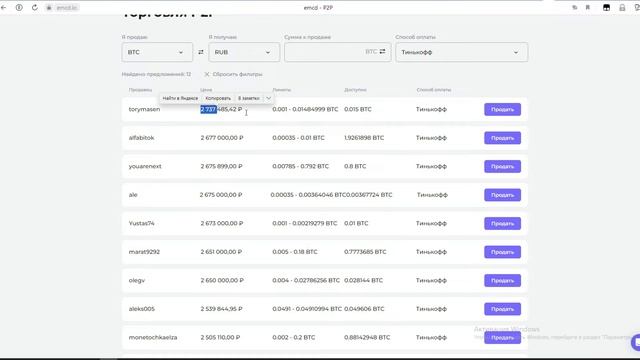The height and width of the screenshot is (360, 640).
Task: Click the Цена column header
Action: coord(206,90)
